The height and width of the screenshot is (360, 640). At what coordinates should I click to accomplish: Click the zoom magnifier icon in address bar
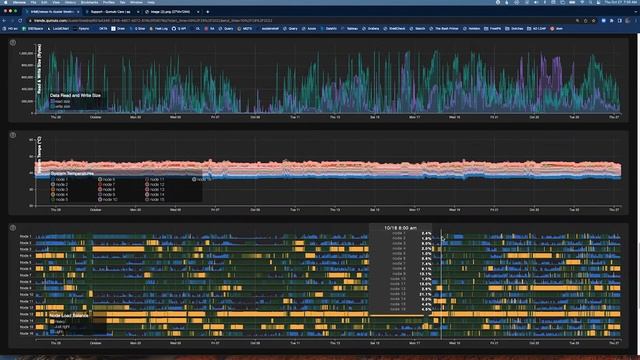point(577,20)
